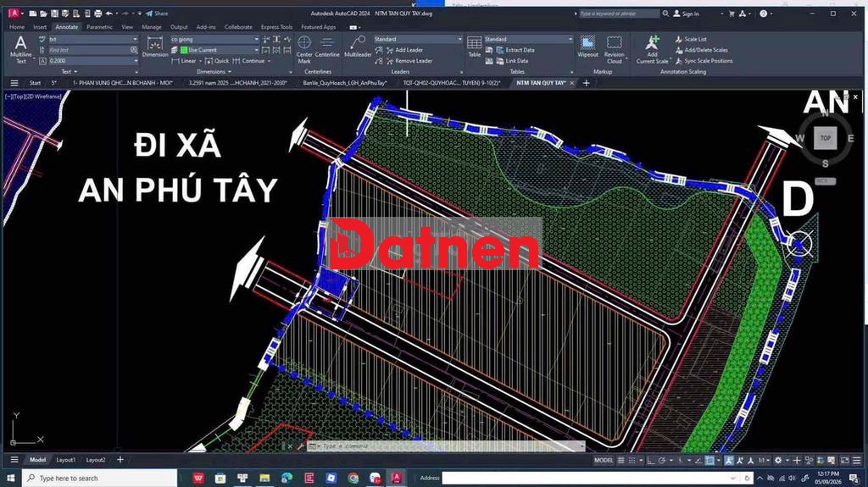Open the Microsoft Edge taskbar icon
This screenshot has height=487, width=868.
(x=287, y=478)
